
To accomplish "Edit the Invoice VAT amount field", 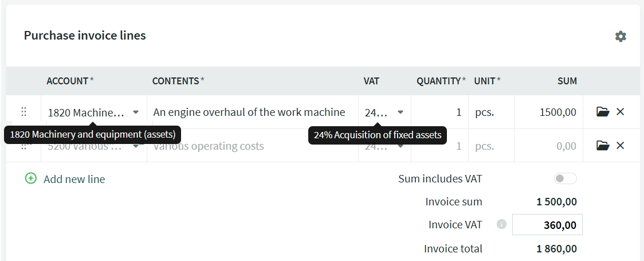I will [547, 225].
